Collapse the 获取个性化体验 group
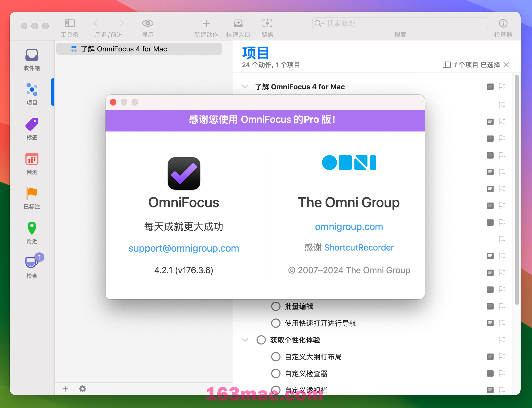The image size is (532, 408). (x=245, y=340)
